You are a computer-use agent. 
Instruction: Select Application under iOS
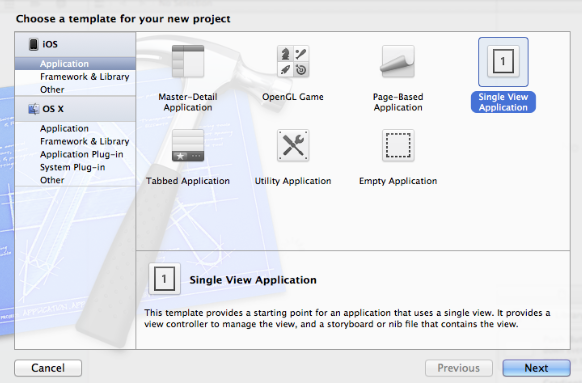(75, 63)
